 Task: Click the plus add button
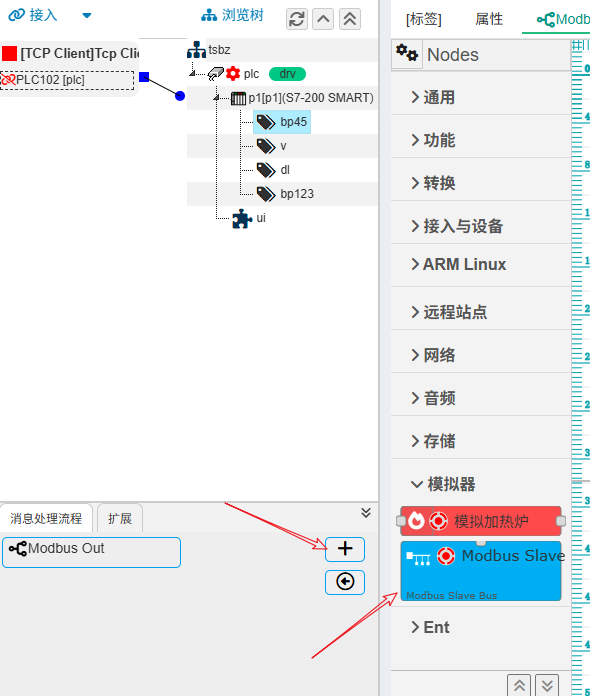(345, 549)
